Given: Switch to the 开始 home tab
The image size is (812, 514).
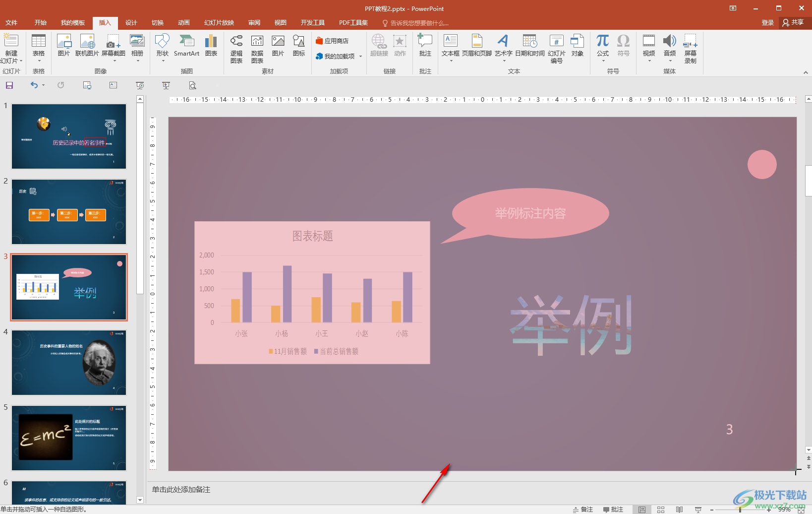Looking at the screenshot, I should click(x=41, y=23).
